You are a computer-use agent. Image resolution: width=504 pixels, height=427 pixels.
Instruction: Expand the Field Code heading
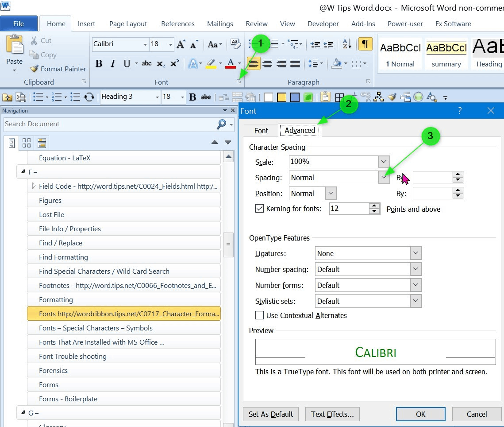click(34, 186)
